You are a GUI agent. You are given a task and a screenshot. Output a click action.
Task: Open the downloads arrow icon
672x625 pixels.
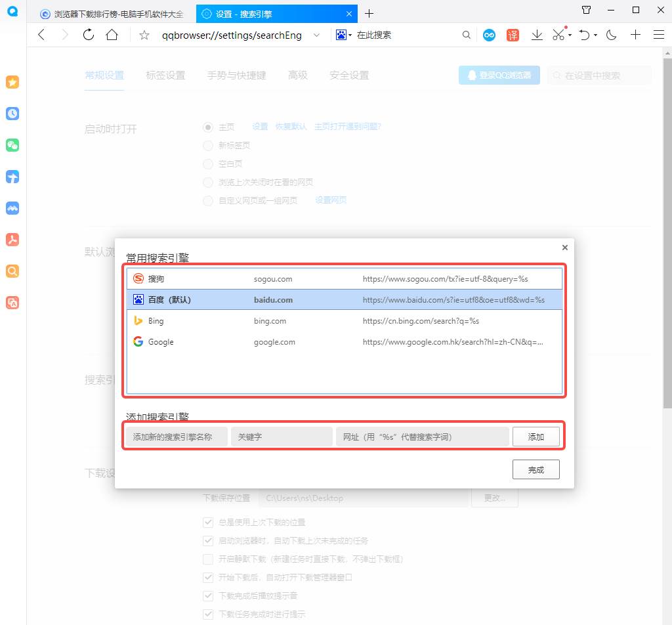tap(537, 35)
